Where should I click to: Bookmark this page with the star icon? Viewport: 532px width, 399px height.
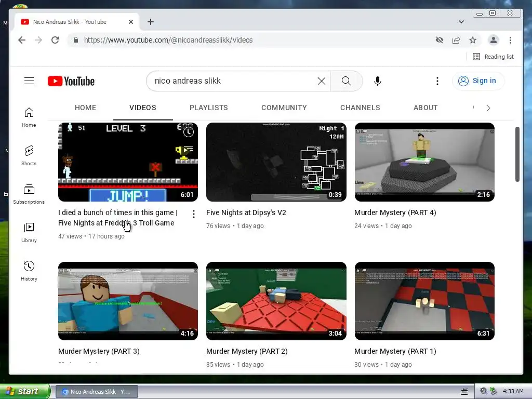pos(473,40)
